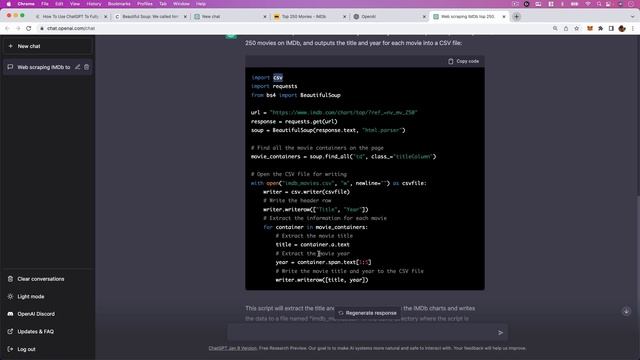Open the History menu
Viewport: 640px width, 360px height.
[x=93, y=4]
